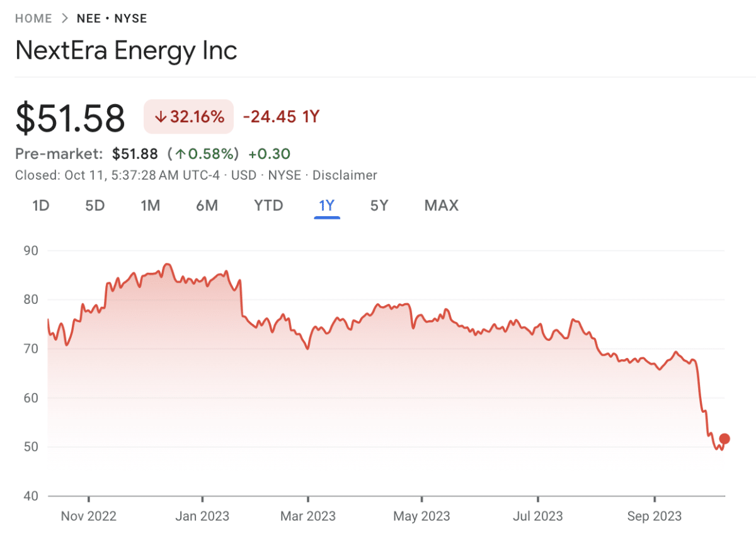Select the currently active 1Y range
756x537 pixels.
coord(326,205)
